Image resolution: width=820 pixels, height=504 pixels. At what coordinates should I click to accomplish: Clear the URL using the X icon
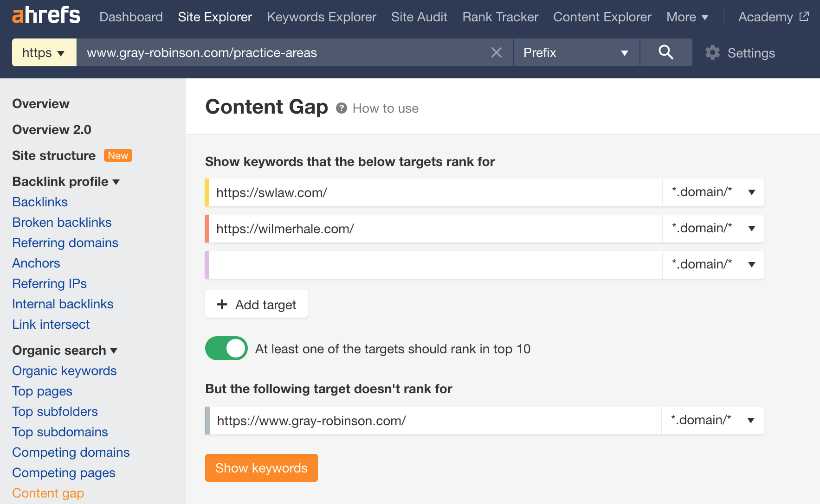[496, 52]
